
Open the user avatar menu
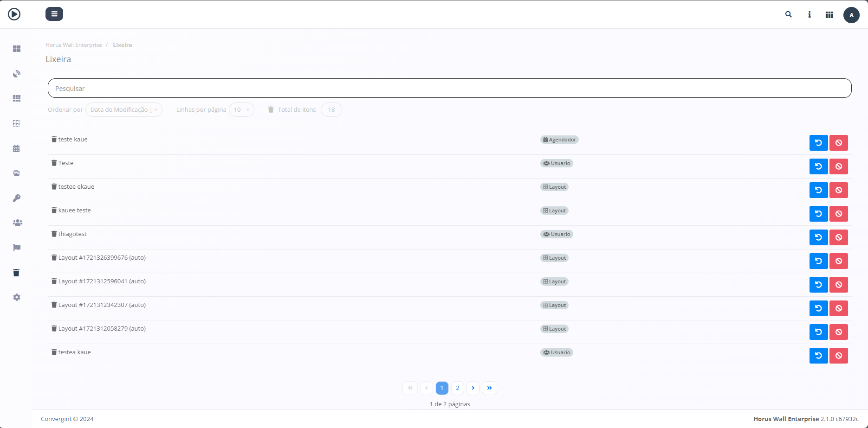tap(851, 15)
